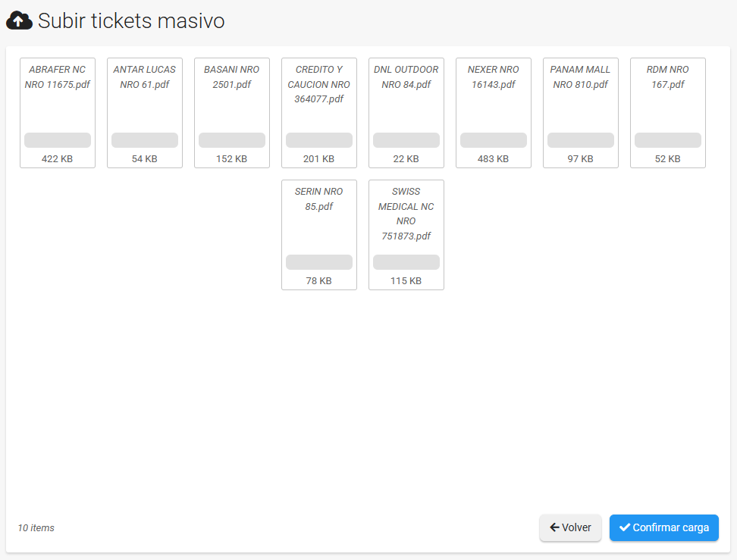Click the checkmark icon on Confirmar carga
Screen dimensions: 737x560
624,527
